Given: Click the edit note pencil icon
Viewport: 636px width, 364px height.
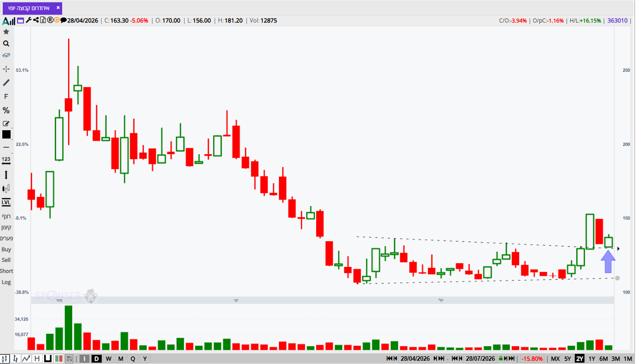Looking at the screenshot, I should (x=6, y=123).
